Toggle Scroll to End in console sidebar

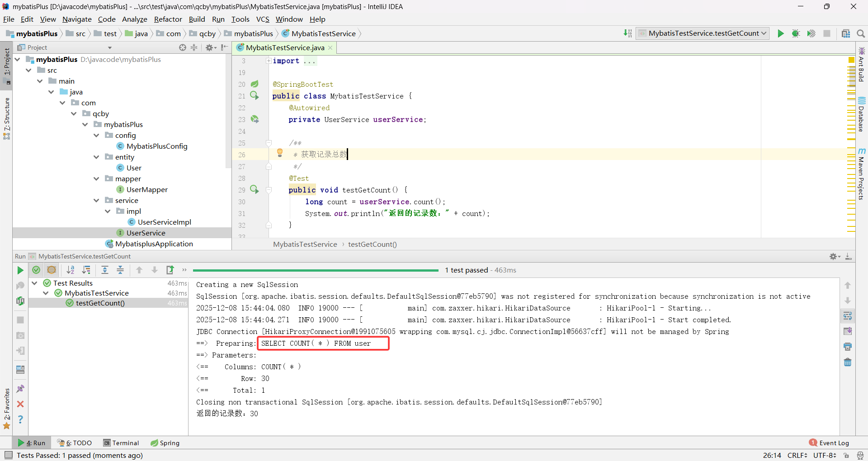(x=848, y=331)
